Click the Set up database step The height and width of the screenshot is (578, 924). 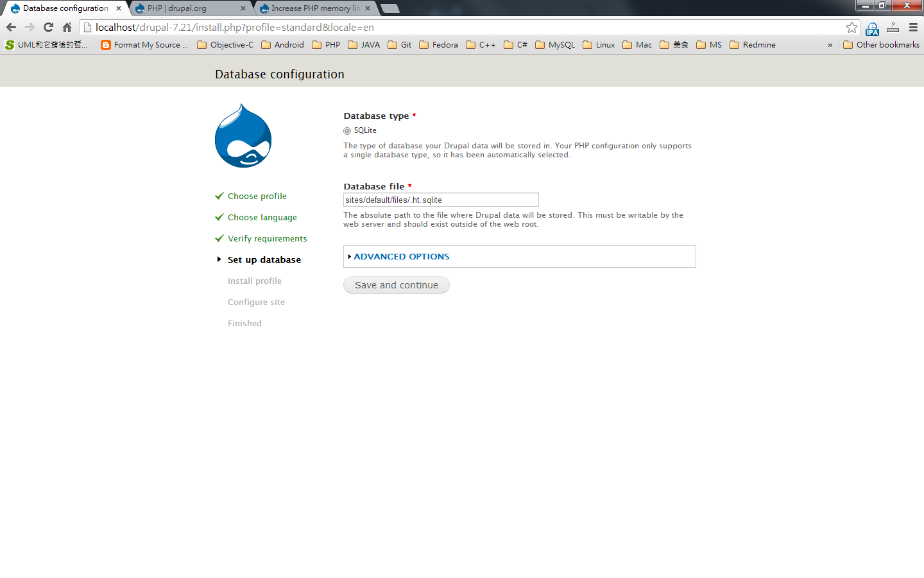click(264, 259)
